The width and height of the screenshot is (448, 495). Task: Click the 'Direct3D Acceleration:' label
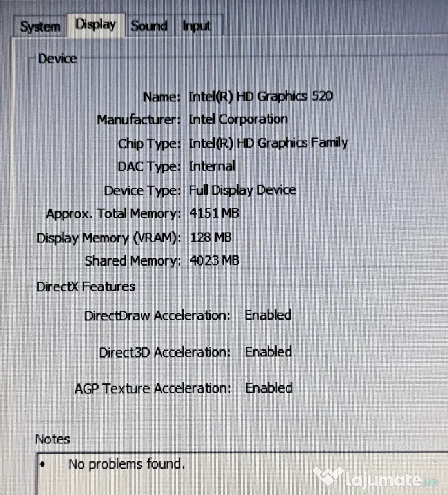165,353
